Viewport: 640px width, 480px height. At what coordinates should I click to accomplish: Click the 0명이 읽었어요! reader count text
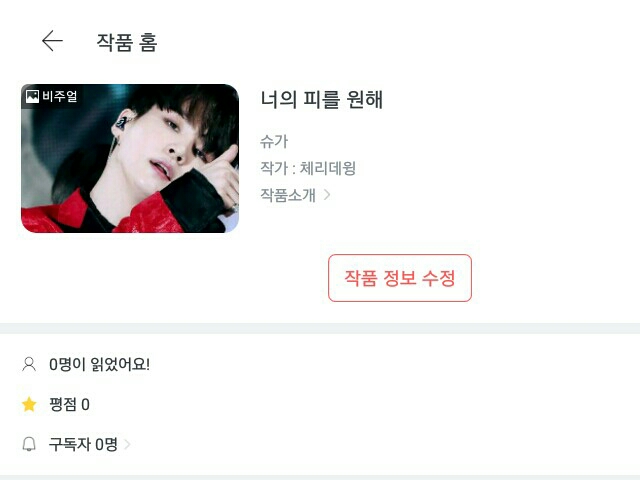click(x=99, y=364)
